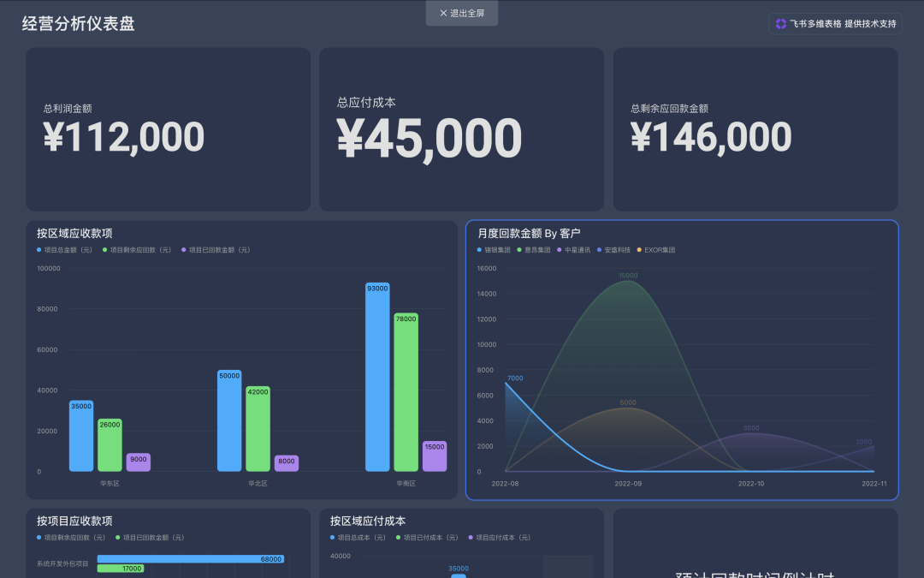
Task: Click the 总利润金额 card label
Action: pyautogui.click(x=68, y=109)
